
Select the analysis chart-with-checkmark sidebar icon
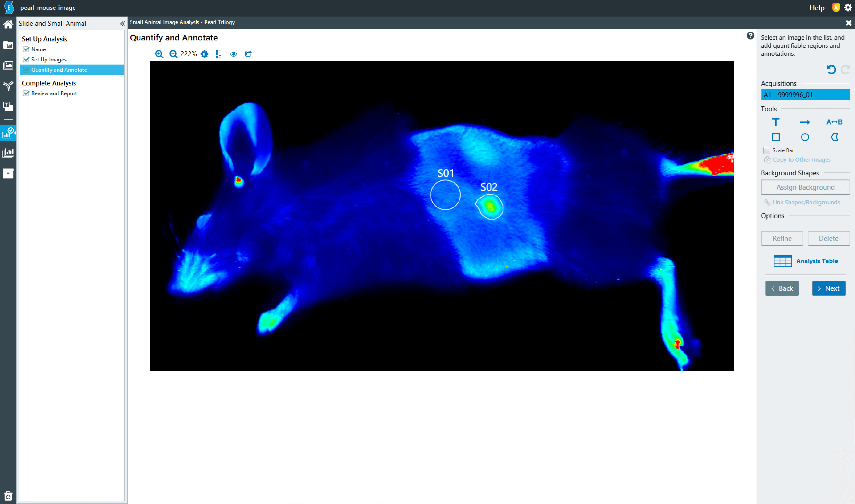(8, 133)
